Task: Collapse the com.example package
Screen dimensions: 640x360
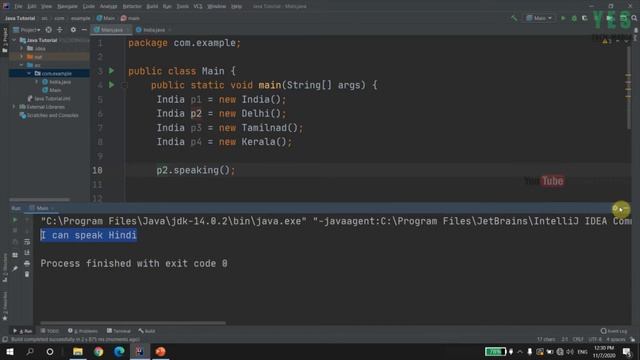Action: pyautogui.click(x=29, y=73)
